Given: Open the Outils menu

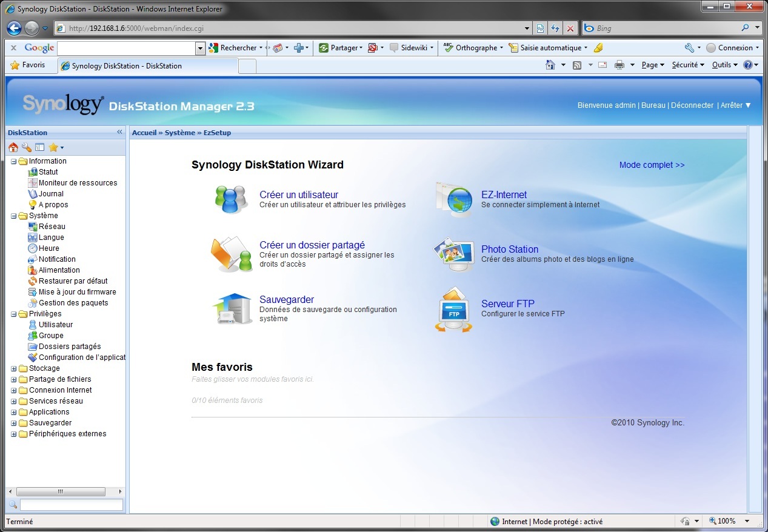Looking at the screenshot, I should [x=724, y=65].
